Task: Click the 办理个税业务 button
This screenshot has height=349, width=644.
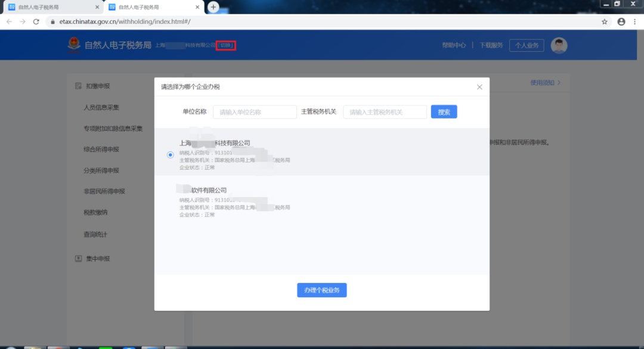Action: coord(321,290)
